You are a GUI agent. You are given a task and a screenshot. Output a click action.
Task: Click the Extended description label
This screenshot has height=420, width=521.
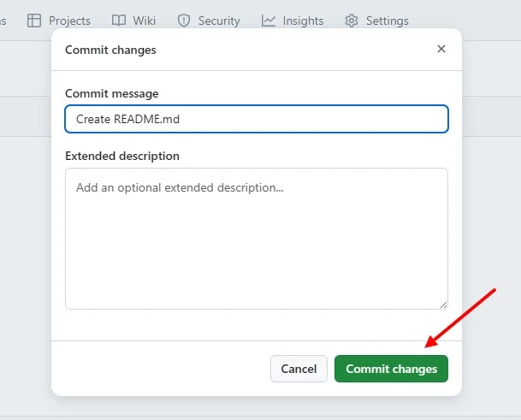(122, 156)
